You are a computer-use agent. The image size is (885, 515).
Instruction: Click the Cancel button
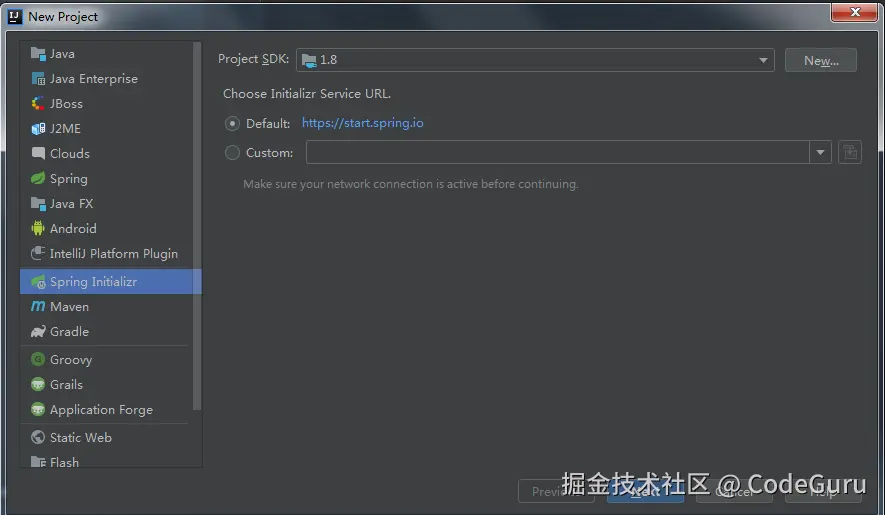(734, 491)
